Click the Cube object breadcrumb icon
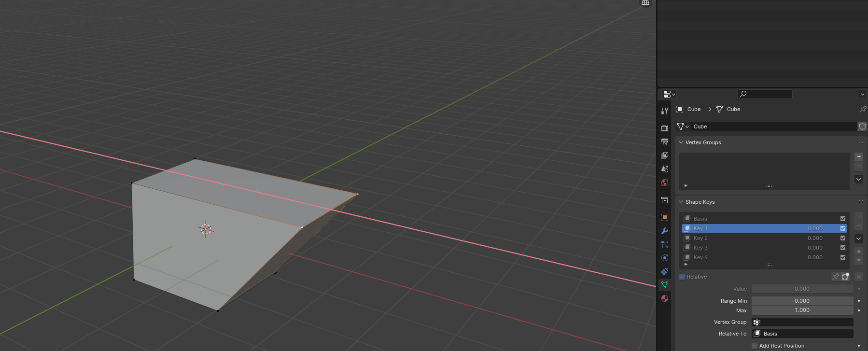The width and height of the screenshot is (868, 351). click(x=680, y=109)
